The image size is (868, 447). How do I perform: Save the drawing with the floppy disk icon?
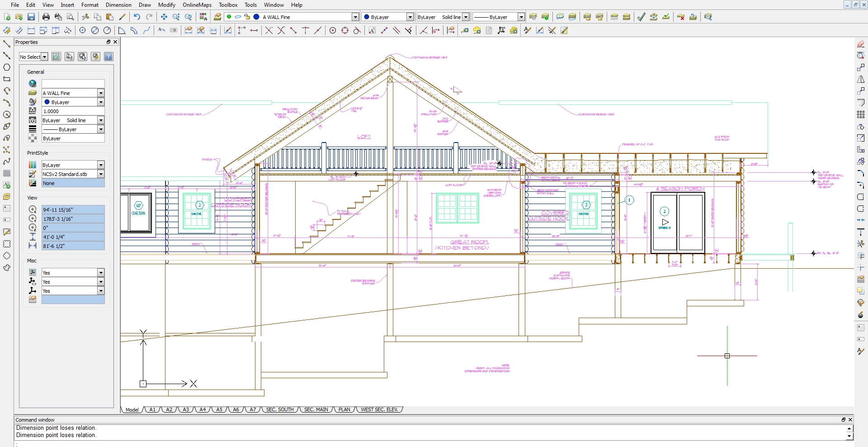pyautogui.click(x=31, y=17)
